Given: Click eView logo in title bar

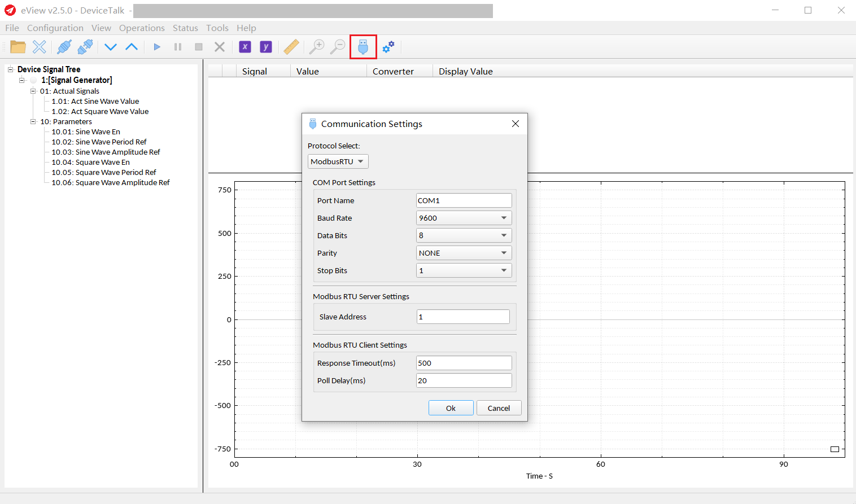Looking at the screenshot, I should pyautogui.click(x=10, y=10).
